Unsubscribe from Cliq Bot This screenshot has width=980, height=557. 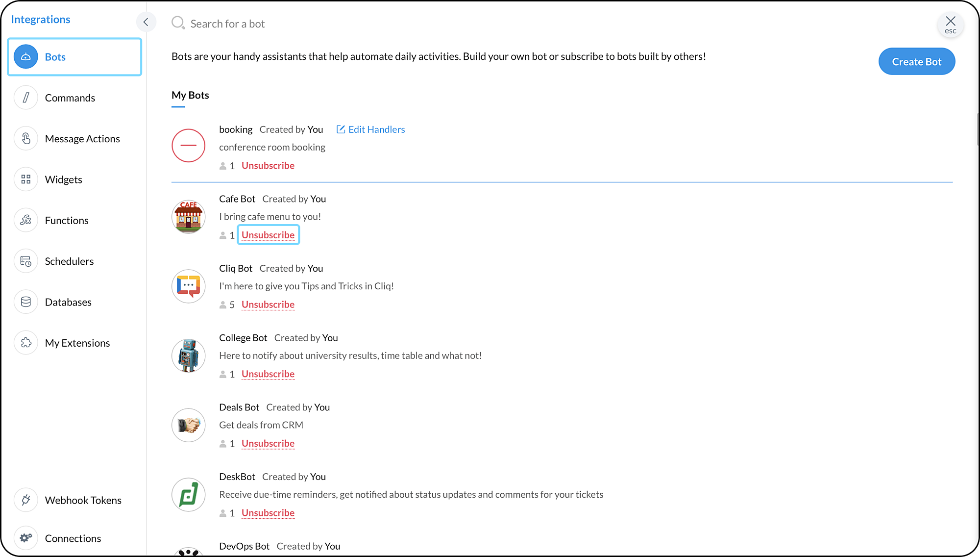(268, 304)
